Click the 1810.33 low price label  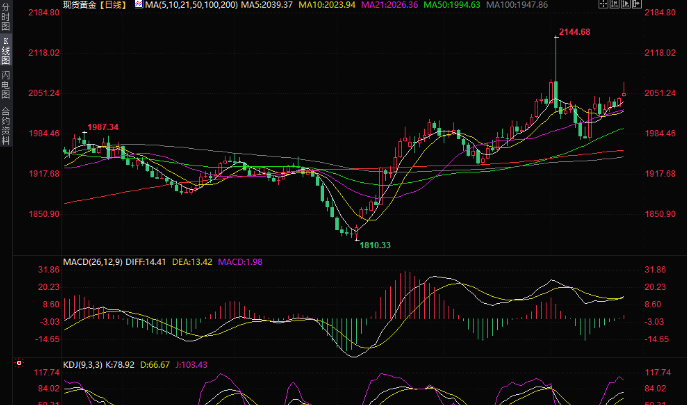(375, 245)
